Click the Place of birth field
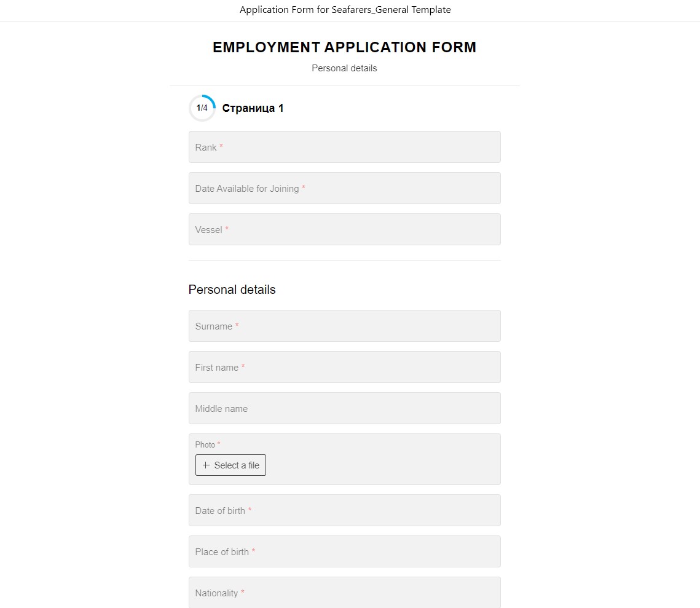700x608 pixels. click(x=344, y=552)
